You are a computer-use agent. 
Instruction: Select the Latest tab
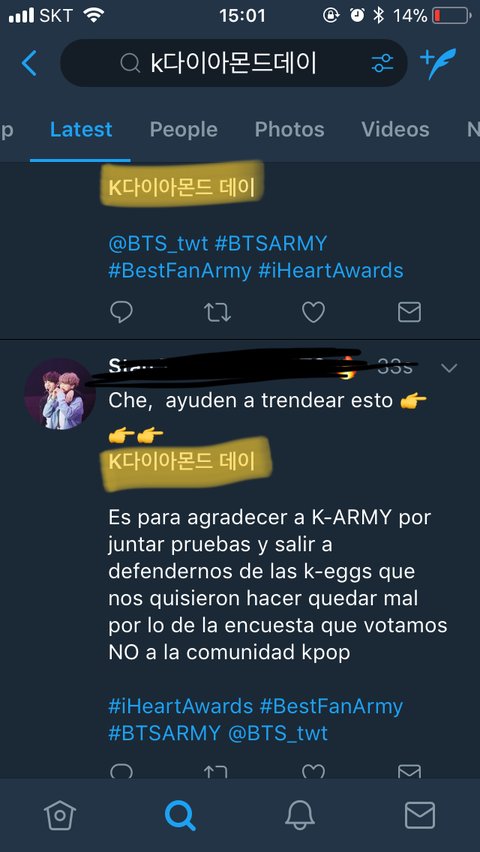81,129
